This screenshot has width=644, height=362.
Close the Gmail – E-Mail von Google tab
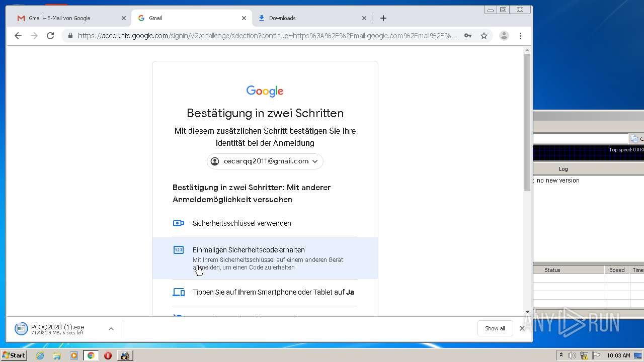tap(124, 18)
